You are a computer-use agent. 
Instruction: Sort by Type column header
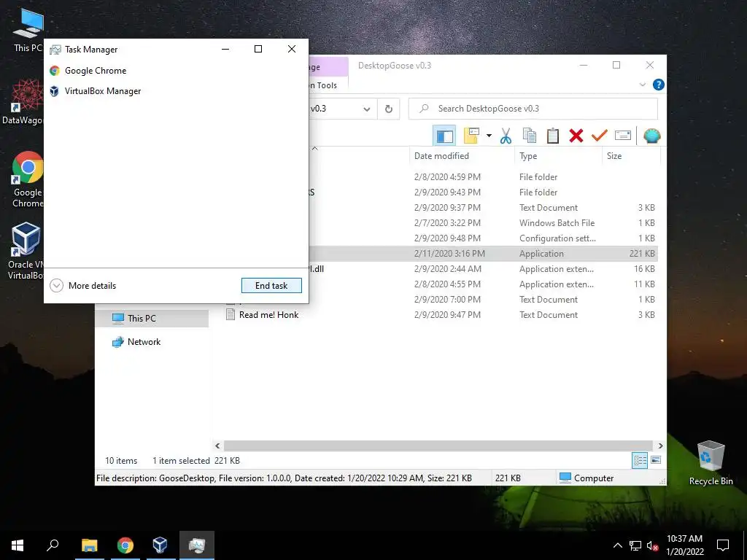pos(558,156)
